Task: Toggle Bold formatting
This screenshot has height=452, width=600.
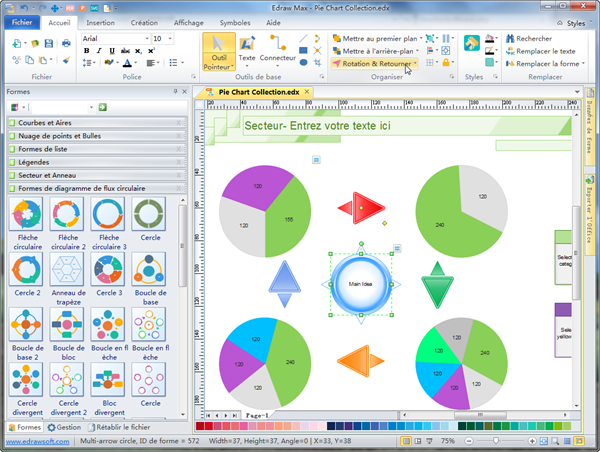Action: [86, 51]
